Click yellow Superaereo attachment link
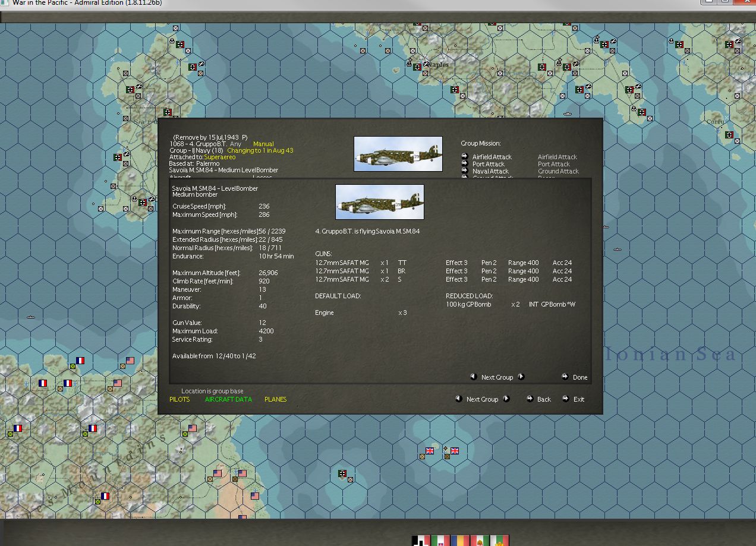This screenshot has width=756, height=546. 219,157
